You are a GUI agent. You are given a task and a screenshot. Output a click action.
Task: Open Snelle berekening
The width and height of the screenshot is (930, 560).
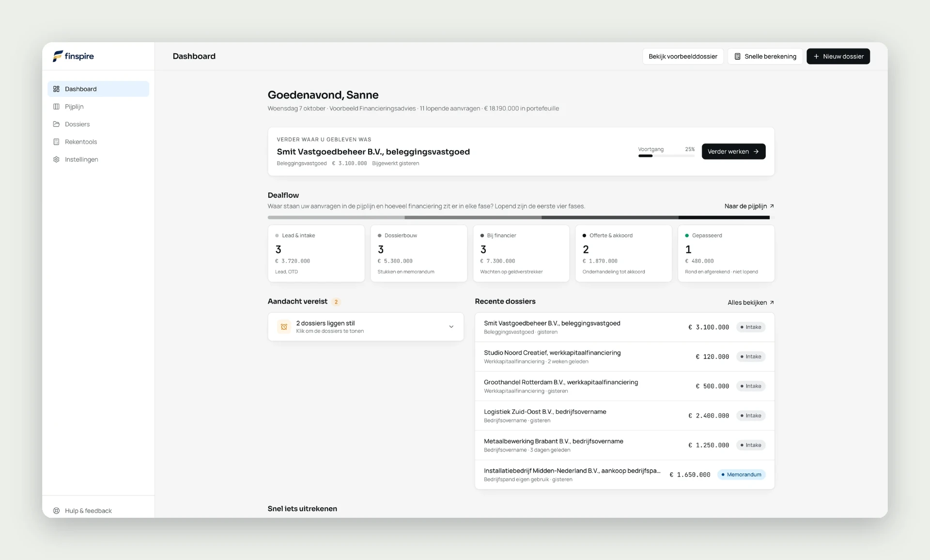pyautogui.click(x=765, y=56)
